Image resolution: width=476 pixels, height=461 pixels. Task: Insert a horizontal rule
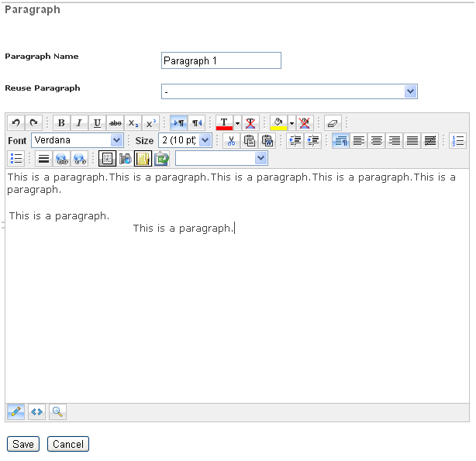pos(44,158)
